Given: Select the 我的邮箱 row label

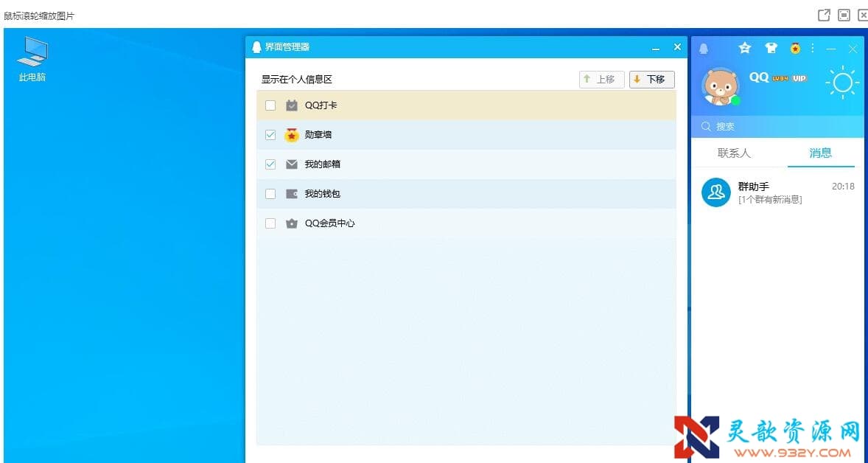Looking at the screenshot, I should [x=323, y=164].
